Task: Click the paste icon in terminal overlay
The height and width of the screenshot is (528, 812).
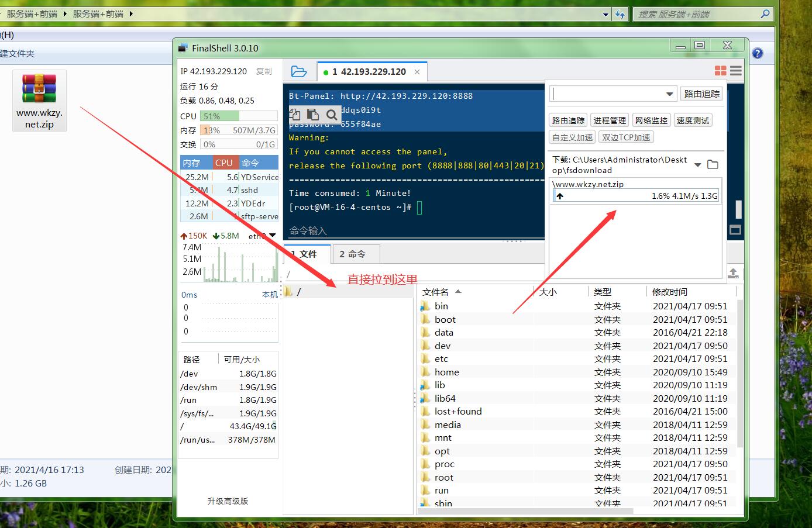Action: 313,115
